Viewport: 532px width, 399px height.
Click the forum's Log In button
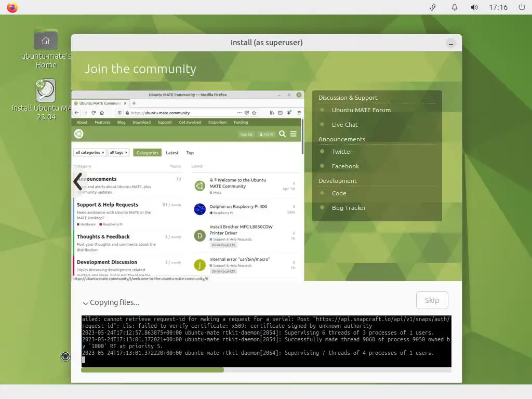267,135
